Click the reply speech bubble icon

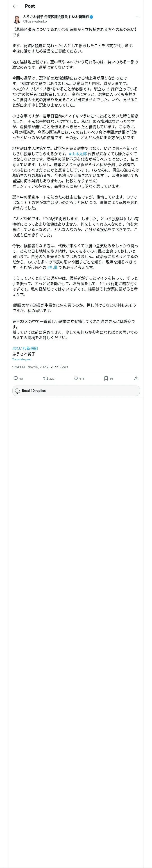16,378
